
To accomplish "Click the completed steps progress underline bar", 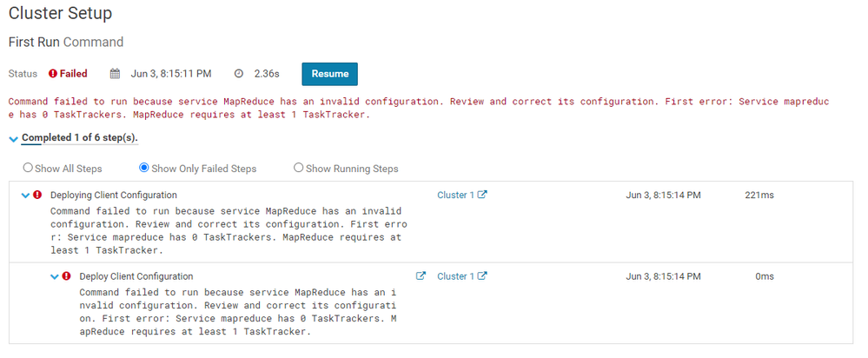I will click(80, 145).
